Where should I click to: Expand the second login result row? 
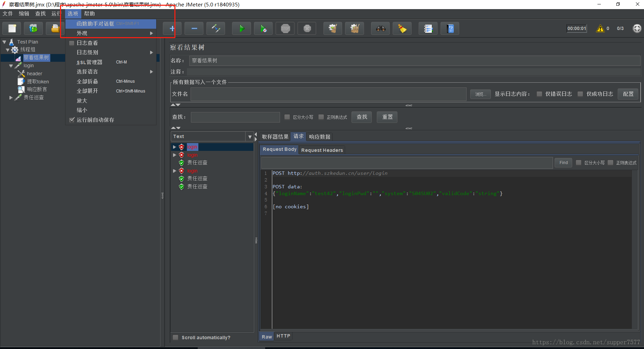coord(174,155)
